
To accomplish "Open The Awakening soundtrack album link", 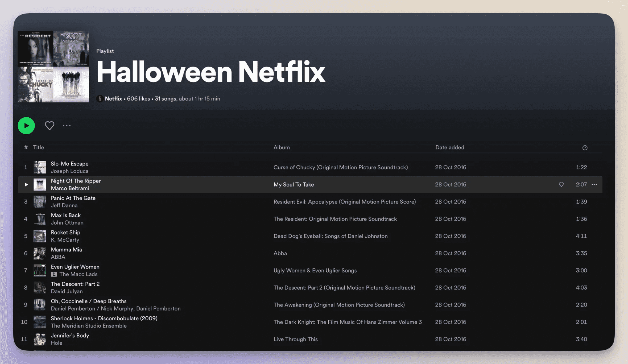I will (x=339, y=305).
